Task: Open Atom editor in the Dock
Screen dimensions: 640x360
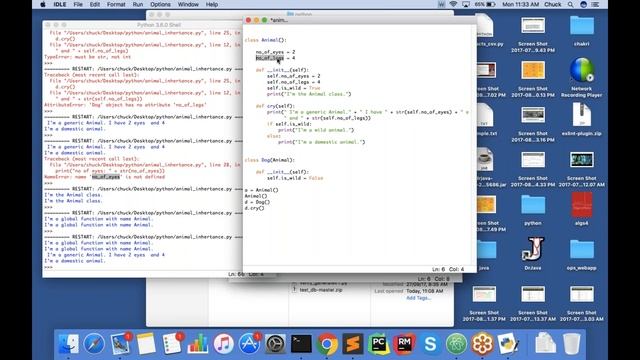Action: pyautogui.click(x=456, y=344)
